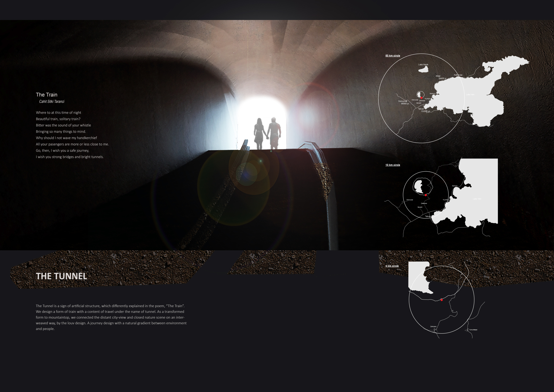Click the red marker in 50 km map
Image resolution: width=554 pixels, height=392 pixels.
[x=421, y=98]
